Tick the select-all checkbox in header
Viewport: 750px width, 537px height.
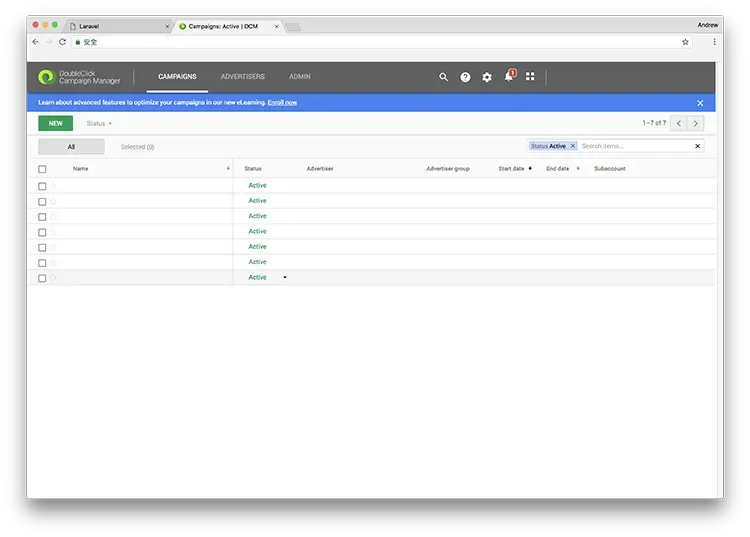[42, 169]
